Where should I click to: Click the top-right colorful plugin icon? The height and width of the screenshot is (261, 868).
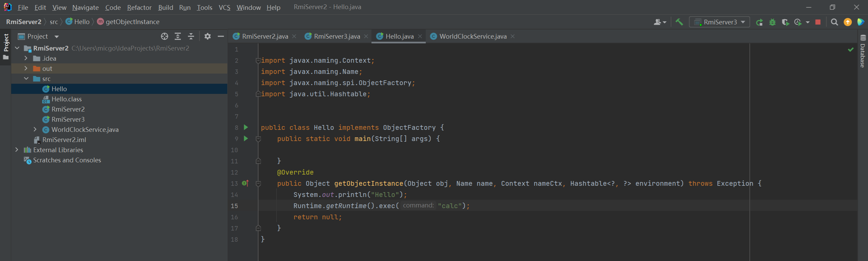[861, 22]
